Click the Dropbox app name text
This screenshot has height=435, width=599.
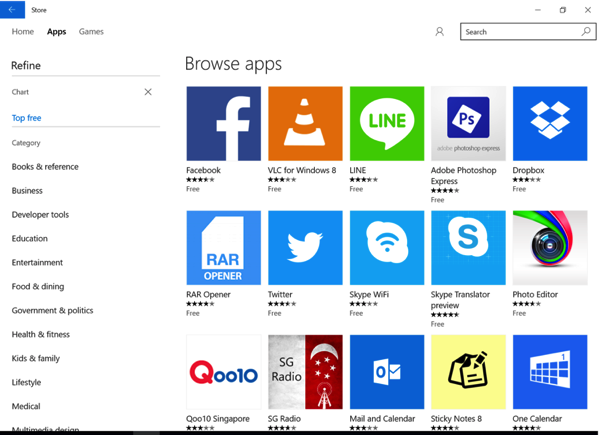[x=528, y=170]
